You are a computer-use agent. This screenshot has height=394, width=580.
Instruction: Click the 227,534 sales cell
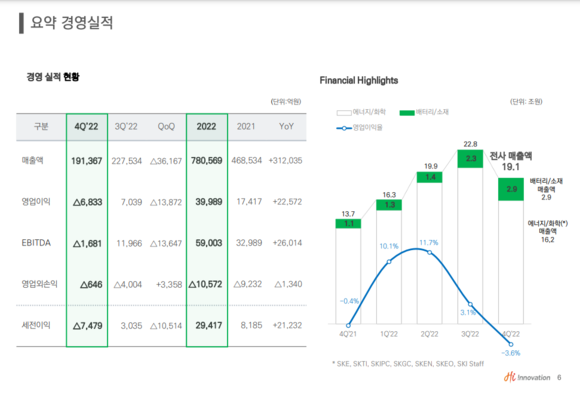point(127,161)
